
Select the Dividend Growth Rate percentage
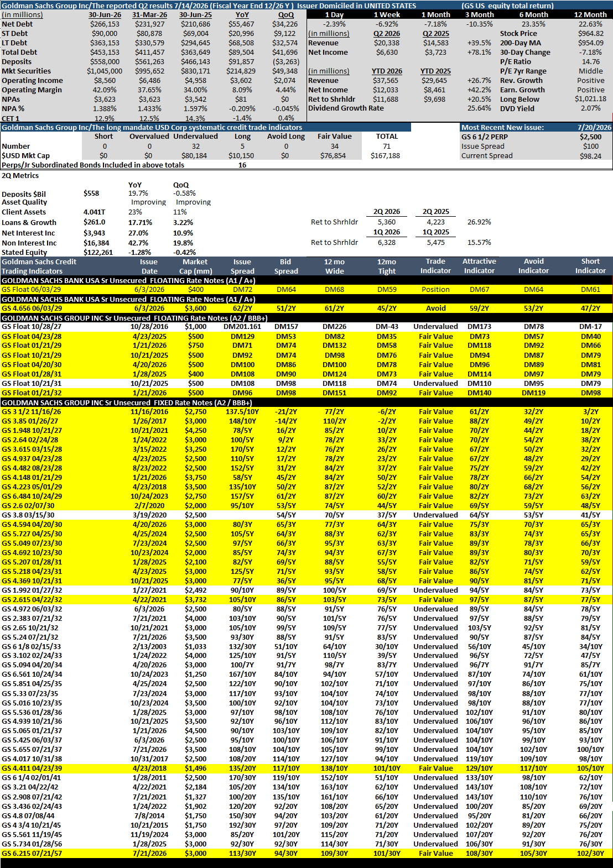coord(479,108)
